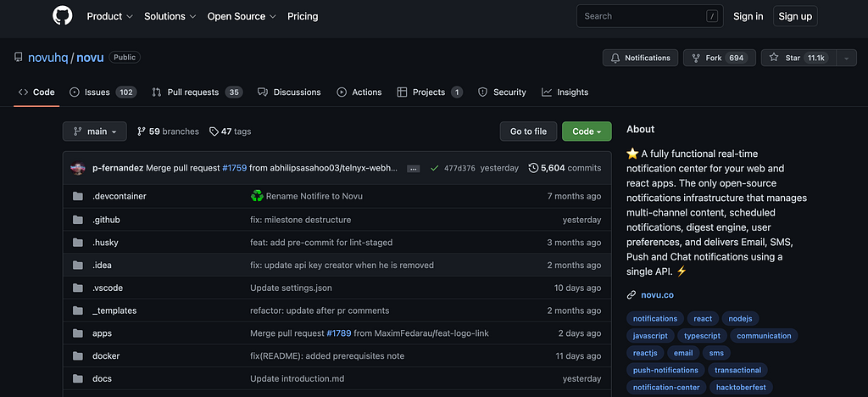
Task: Click the Sign up button
Action: point(795,16)
